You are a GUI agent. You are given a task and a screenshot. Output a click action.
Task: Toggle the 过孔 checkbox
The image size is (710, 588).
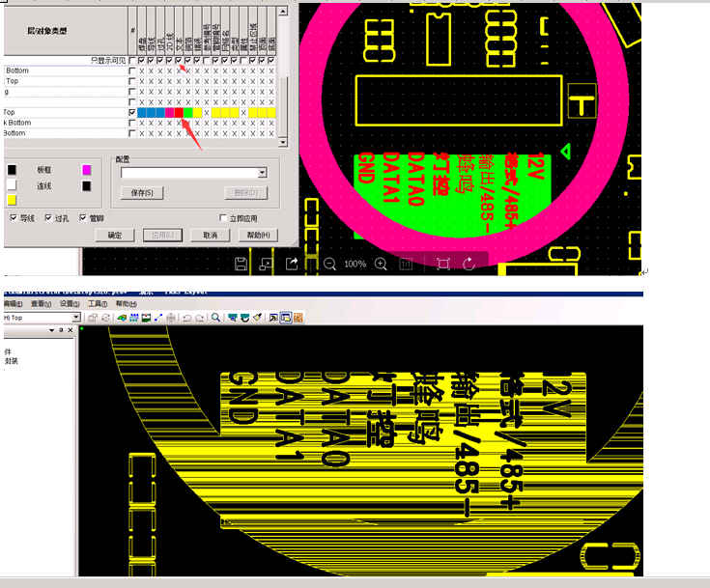point(48,218)
